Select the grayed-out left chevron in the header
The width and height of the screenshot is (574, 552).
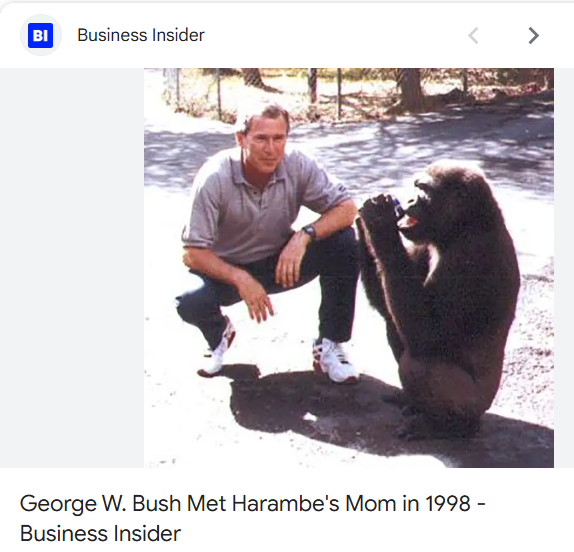point(473,36)
